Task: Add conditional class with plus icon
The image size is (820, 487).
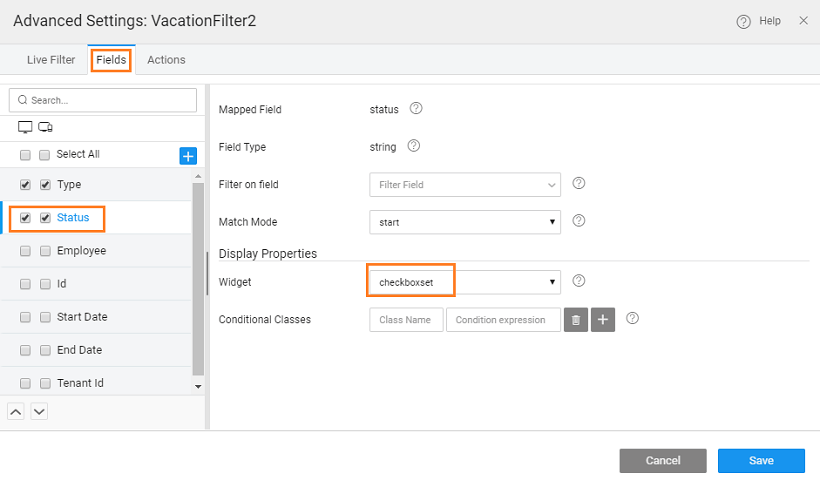Action: coord(602,320)
